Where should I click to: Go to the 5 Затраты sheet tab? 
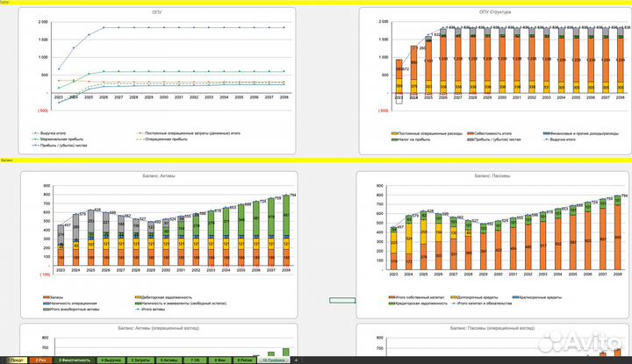click(x=140, y=360)
